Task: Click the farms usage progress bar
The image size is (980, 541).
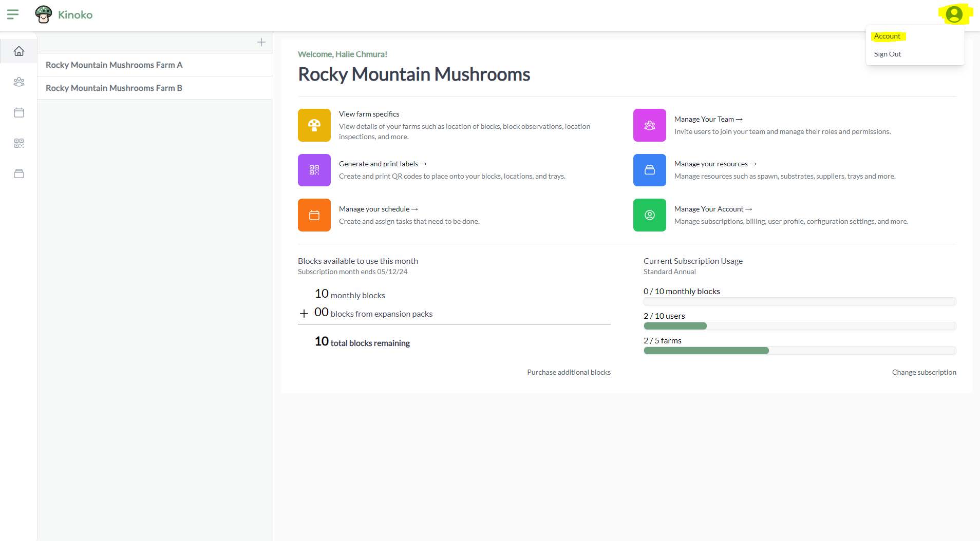Action: click(x=799, y=351)
